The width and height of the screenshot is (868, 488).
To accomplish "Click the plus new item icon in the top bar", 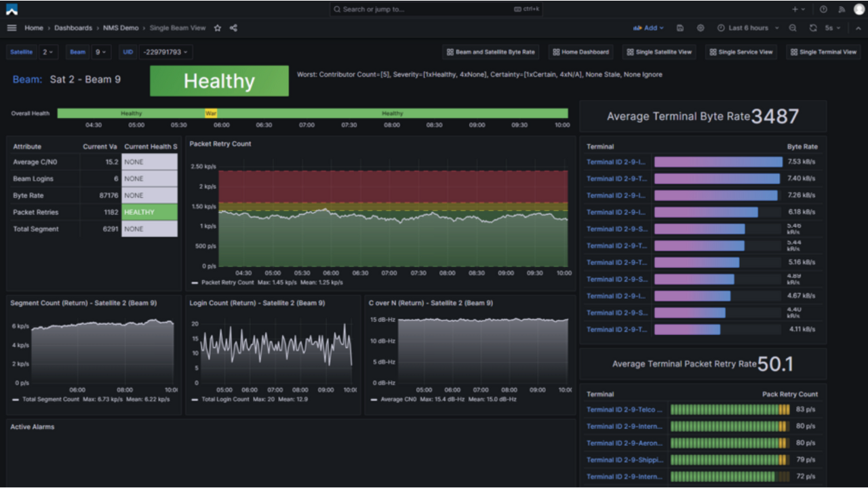I will tap(795, 9).
